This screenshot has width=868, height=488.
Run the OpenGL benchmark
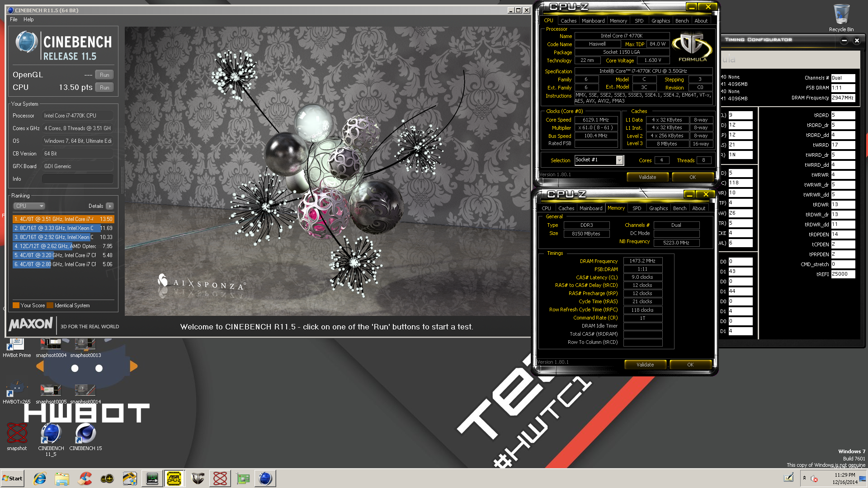click(104, 75)
